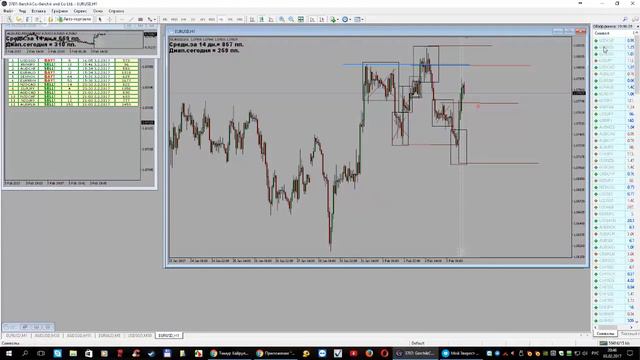The image size is (640, 360).
Task: Select the EURUSD,H1 chart tab
Action: (169, 335)
